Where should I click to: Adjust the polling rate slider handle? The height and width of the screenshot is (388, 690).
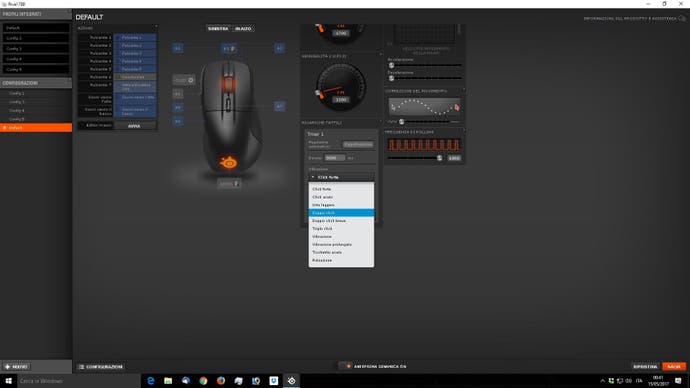click(x=439, y=158)
